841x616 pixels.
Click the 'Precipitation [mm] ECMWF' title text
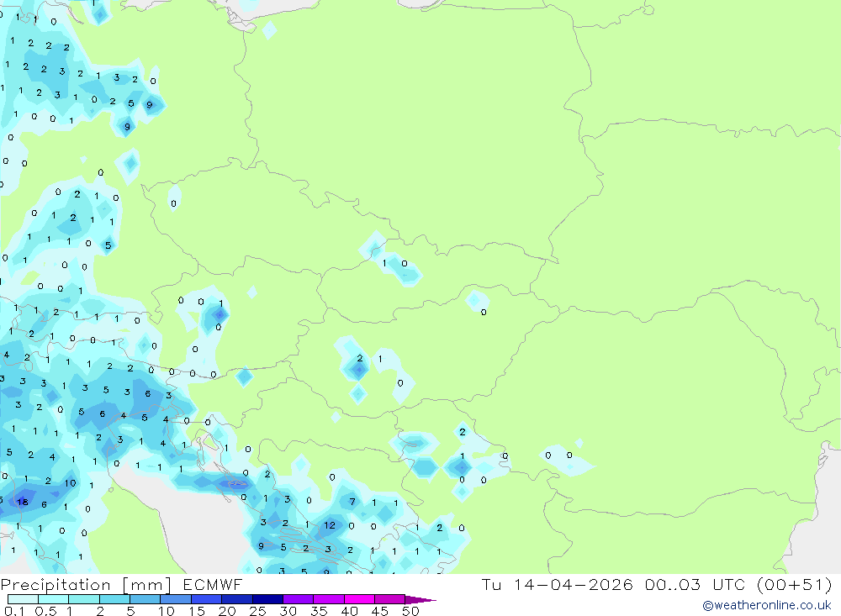[122, 584]
